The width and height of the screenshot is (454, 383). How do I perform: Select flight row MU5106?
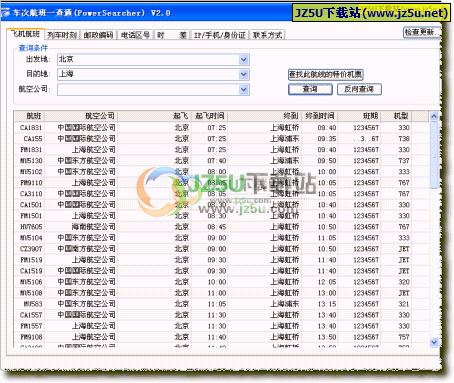pos(221,282)
